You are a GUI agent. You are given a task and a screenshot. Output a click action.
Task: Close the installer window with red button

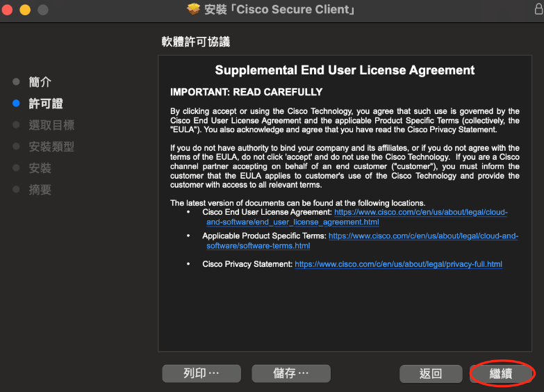7,10
